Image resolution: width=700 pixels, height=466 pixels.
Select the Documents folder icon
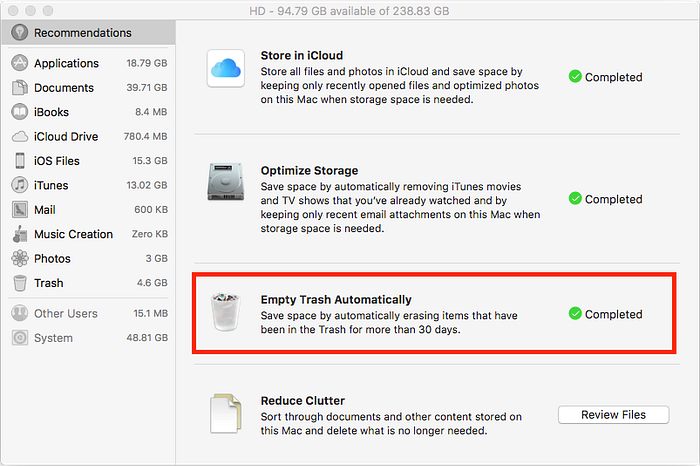(20, 88)
